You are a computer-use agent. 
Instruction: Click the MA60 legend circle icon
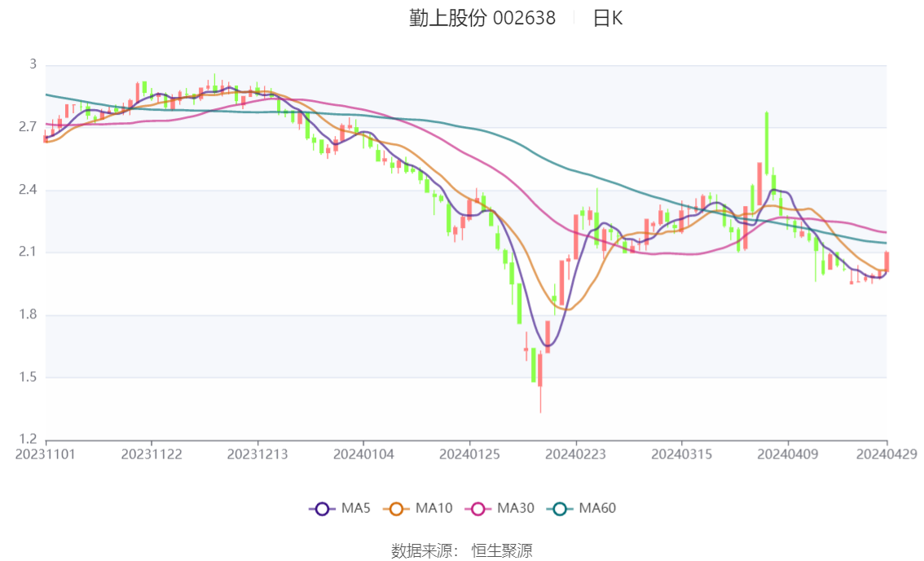(560, 509)
